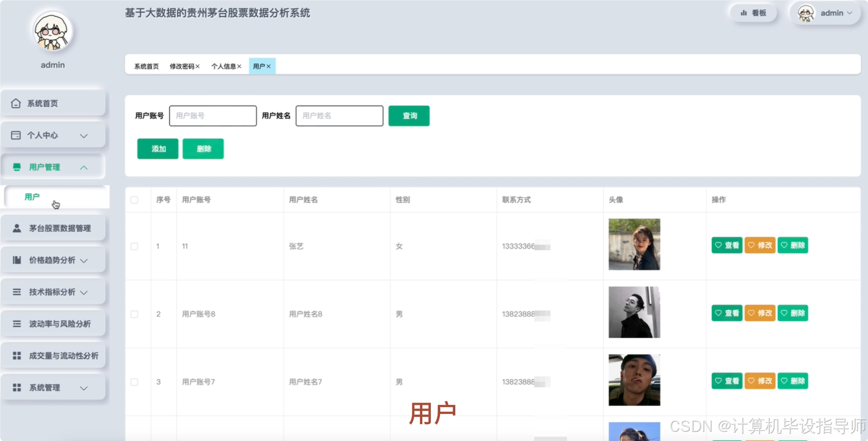Viewport: 868px width, 441px height.
Task: Click the 成交量与流动性分析 grid icon
Action: coord(16,356)
